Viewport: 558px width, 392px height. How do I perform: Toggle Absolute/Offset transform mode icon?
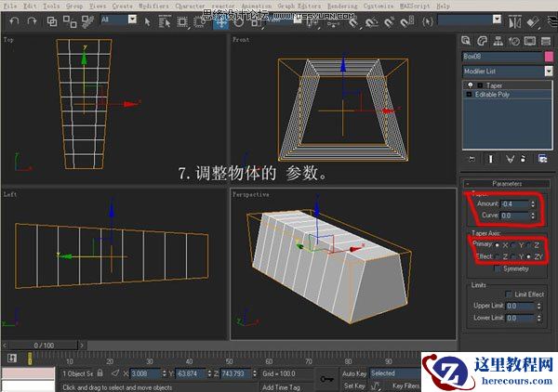pos(115,373)
